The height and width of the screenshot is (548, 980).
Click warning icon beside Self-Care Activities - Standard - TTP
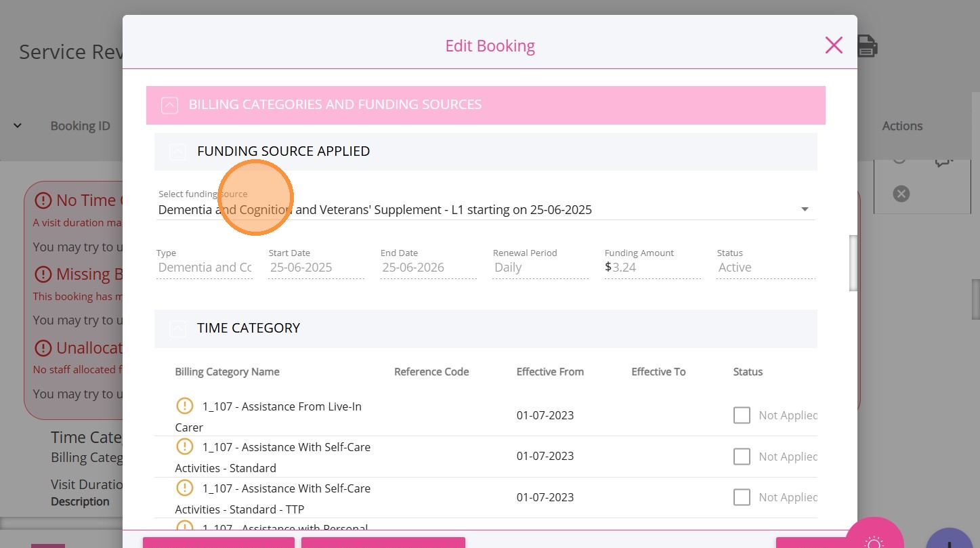(x=185, y=488)
